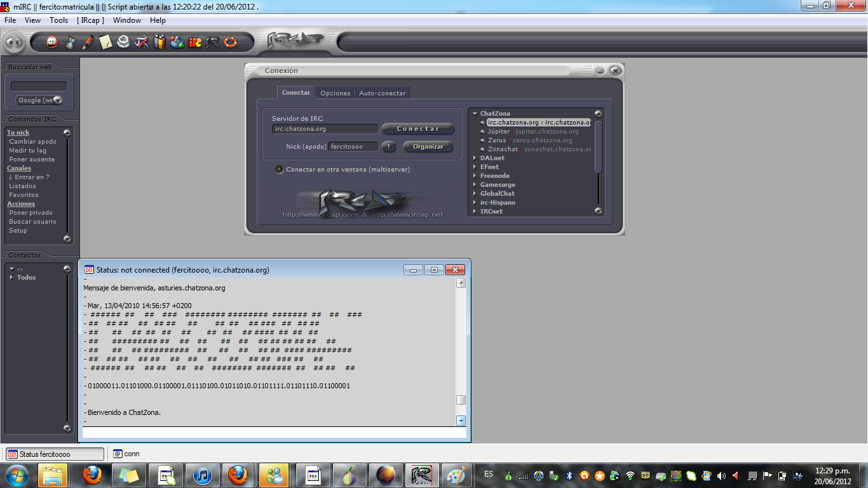This screenshot has width=868, height=488.
Task: Click the double-arrow round button left of toolbar
Action: click(x=15, y=43)
